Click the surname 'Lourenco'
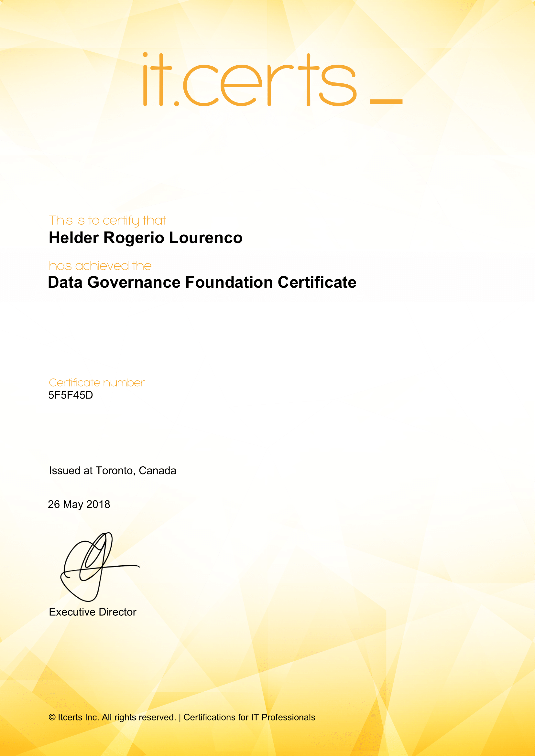 (206, 238)
